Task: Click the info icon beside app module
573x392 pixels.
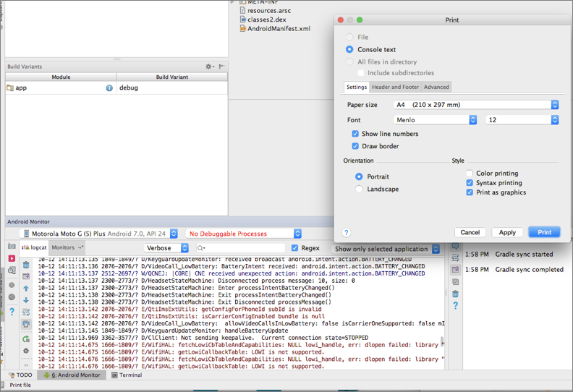Action: pos(109,88)
